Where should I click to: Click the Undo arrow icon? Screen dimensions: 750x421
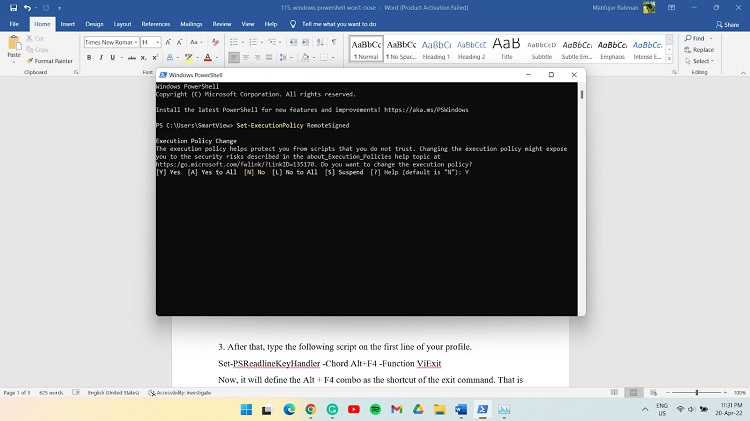click(27, 8)
